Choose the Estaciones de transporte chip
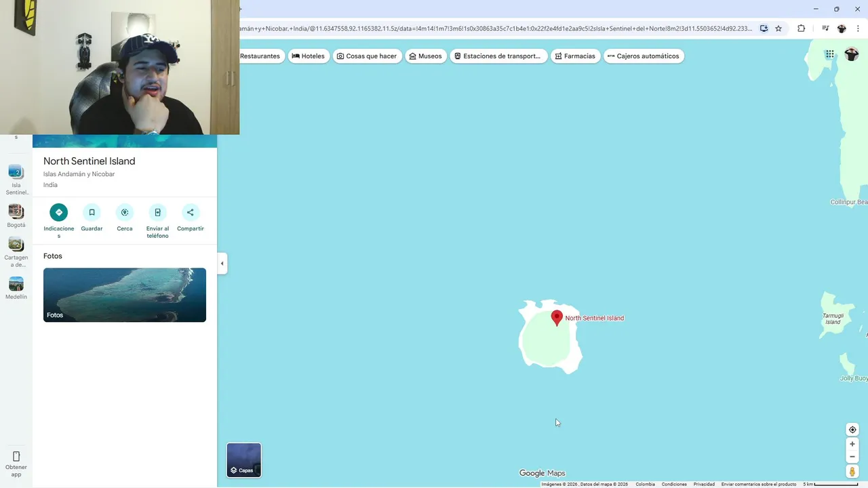 point(498,56)
